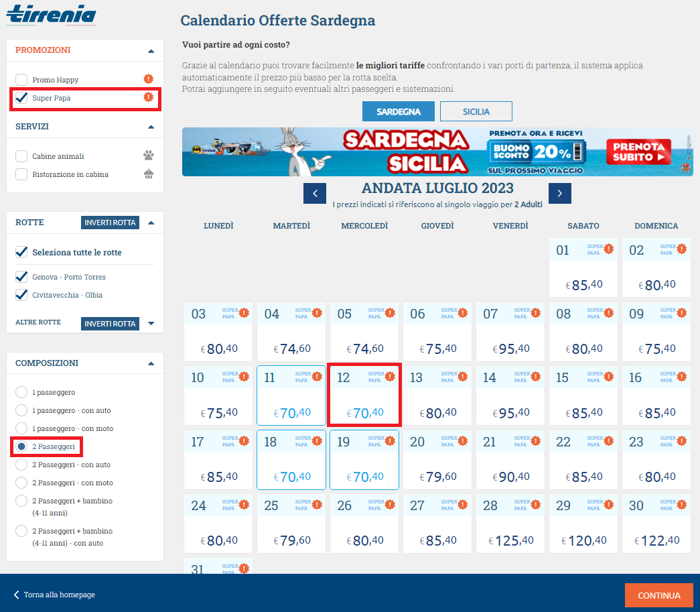This screenshot has height=612, width=700.
Task: Choose 2 Passeggeri + bambino (4-11 anni)
Action: [21, 501]
